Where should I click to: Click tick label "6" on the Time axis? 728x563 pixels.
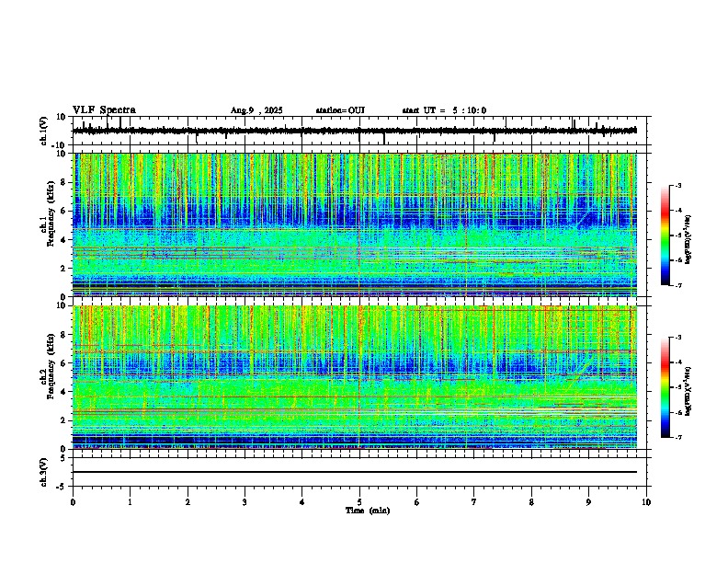tap(416, 502)
